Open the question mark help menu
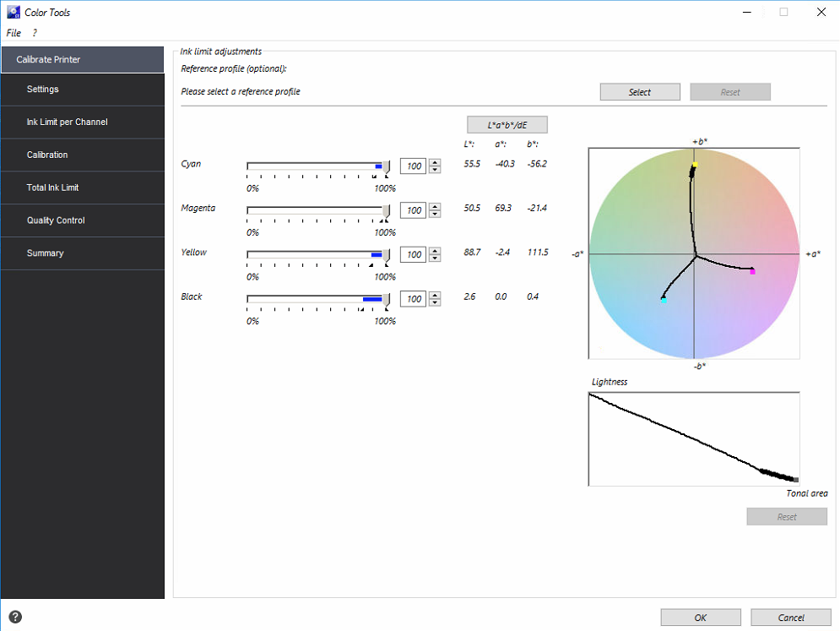Screen dimensions: 840x631 [35, 33]
